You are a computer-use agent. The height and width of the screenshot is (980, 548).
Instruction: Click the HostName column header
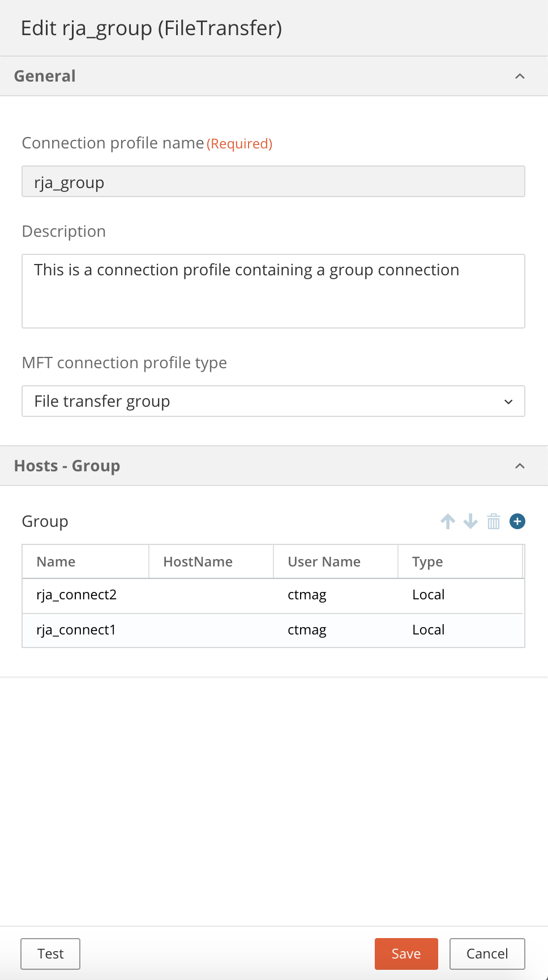point(198,562)
